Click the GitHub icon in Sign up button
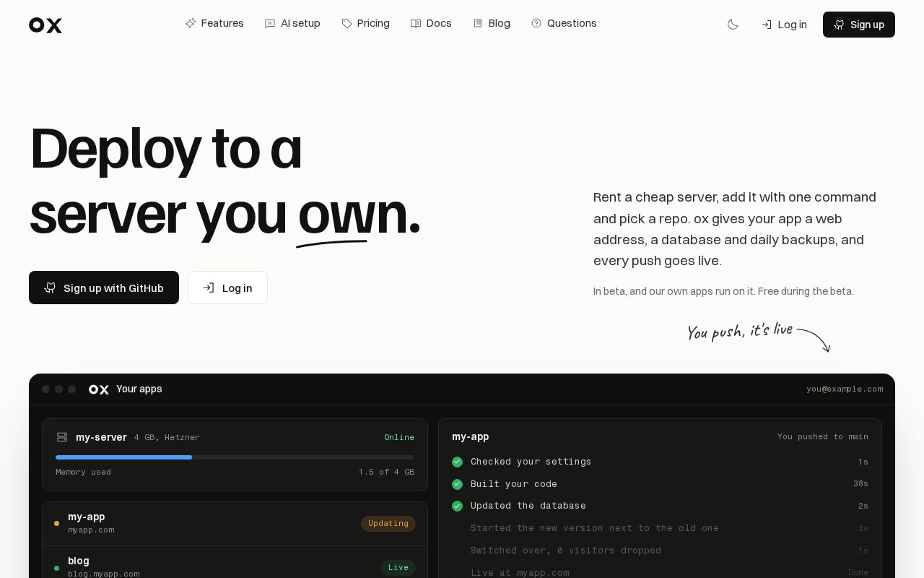Screen dimensions: 924x578 [839, 25]
